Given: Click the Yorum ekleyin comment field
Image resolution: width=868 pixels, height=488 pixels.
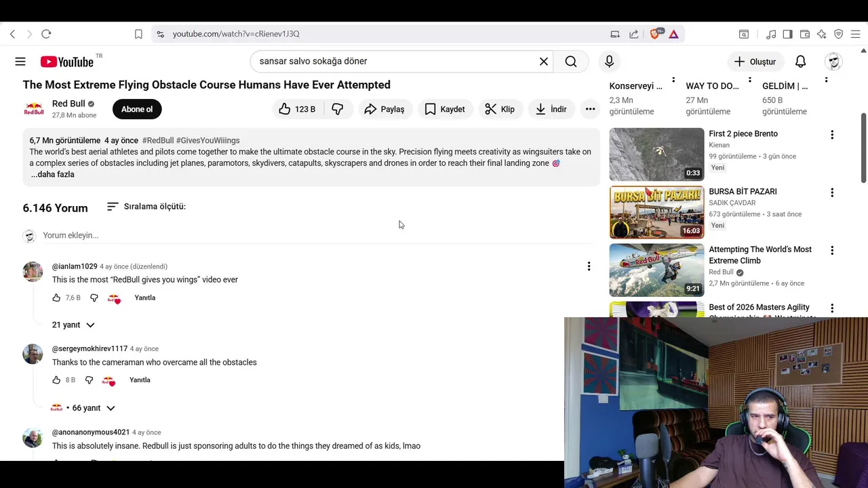Looking at the screenshot, I should [x=318, y=235].
